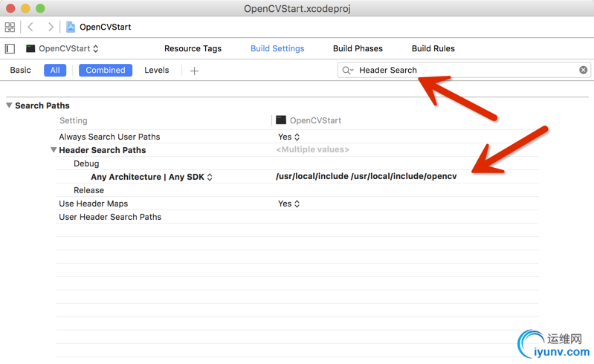This screenshot has width=594, height=364.
Task: Collapse the Search Paths section
Action: click(9, 105)
